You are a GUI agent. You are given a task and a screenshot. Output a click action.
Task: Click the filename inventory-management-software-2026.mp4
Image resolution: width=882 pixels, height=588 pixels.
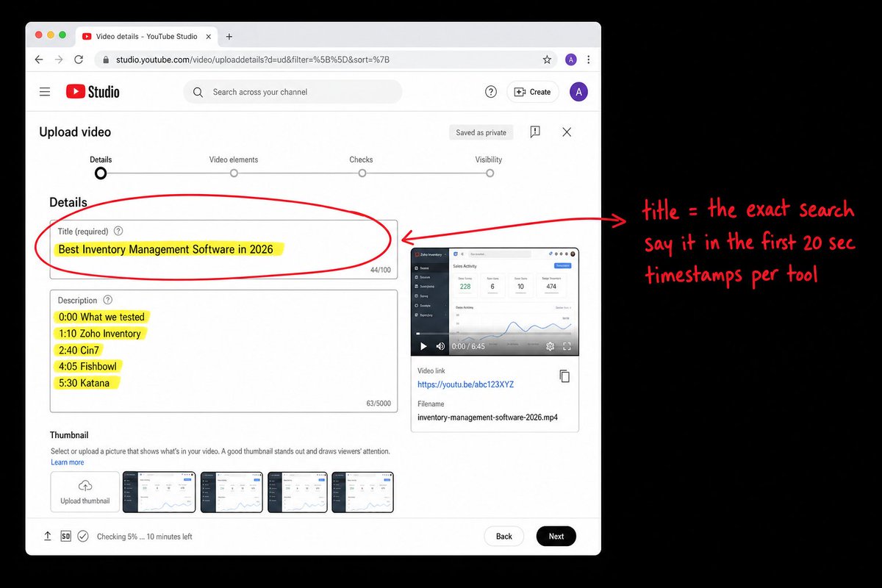[487, 417]
